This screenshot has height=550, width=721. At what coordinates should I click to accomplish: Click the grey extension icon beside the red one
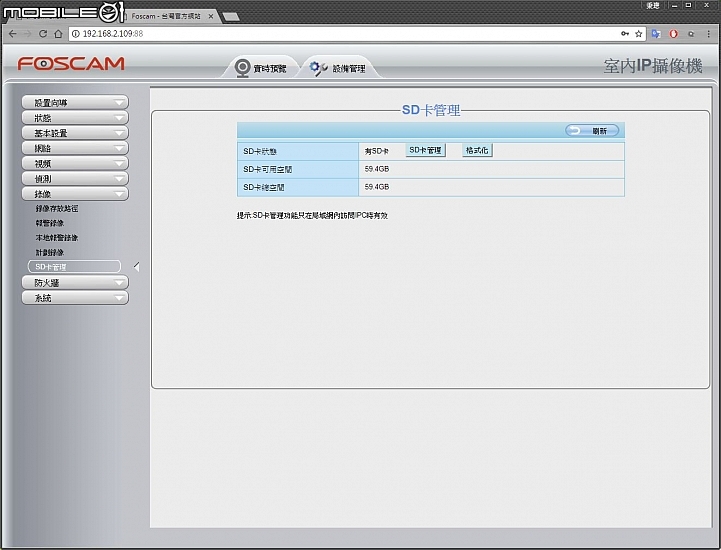(691, 34)
